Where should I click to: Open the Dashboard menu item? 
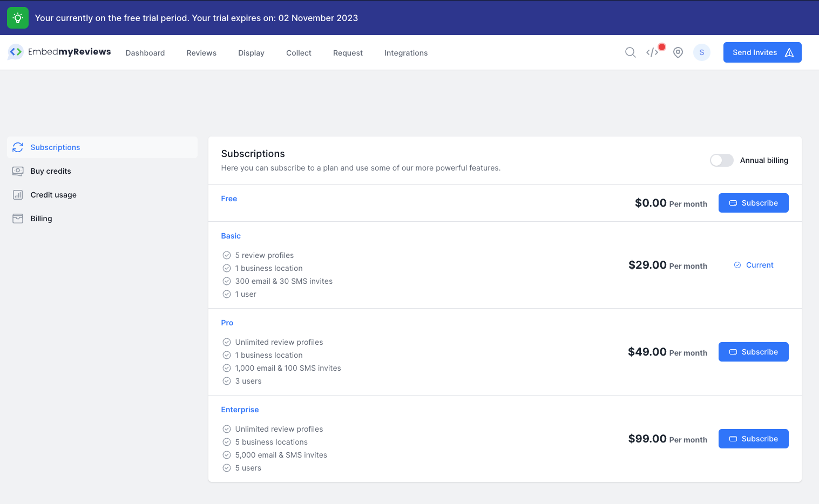[x=145, y=52]
